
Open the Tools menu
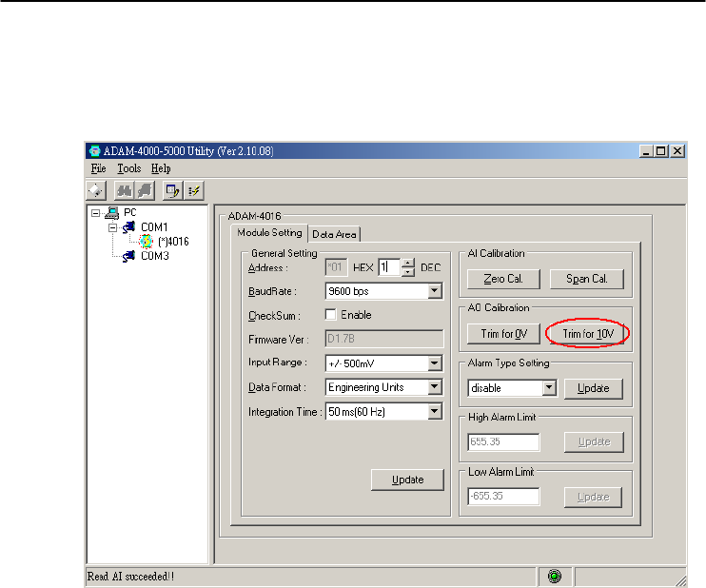pyautogui.click(x=128, y=168)
